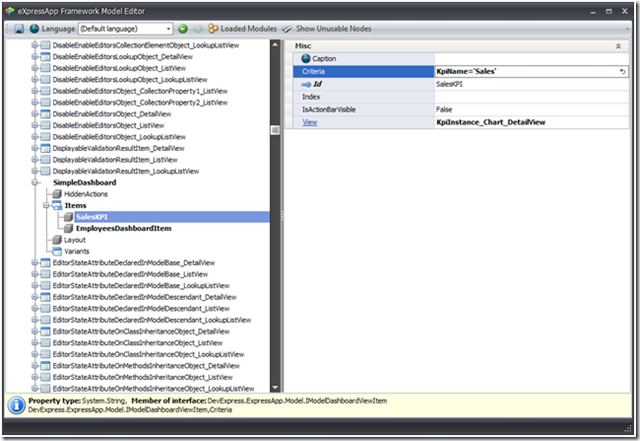Click the SalesKPI cube icon
This screenshot has height=441, width=640.
(69, 217)
